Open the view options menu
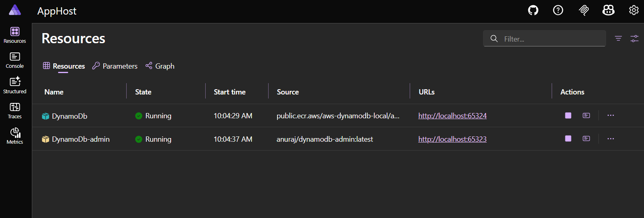 634,39
